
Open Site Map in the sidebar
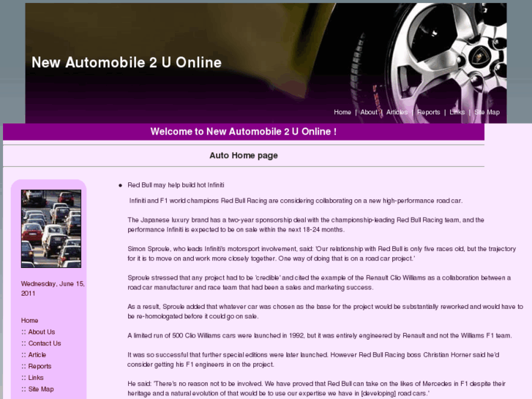click(x=41, y=389)
